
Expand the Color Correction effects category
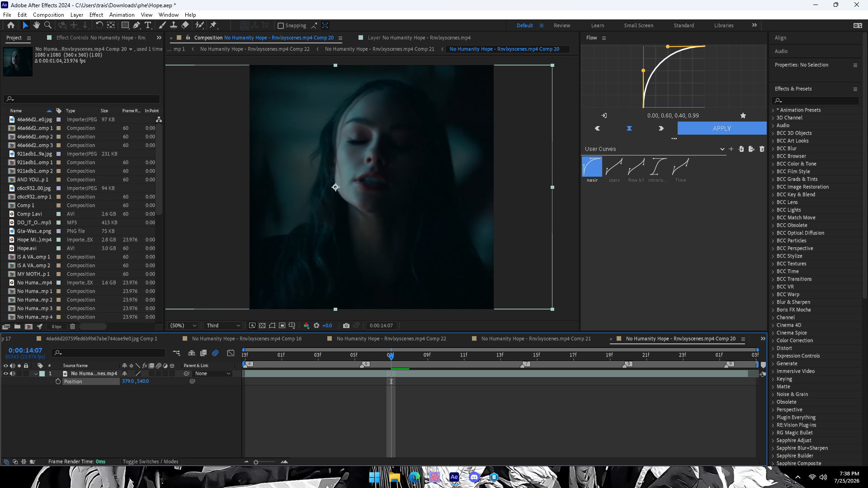coord(773,341)
